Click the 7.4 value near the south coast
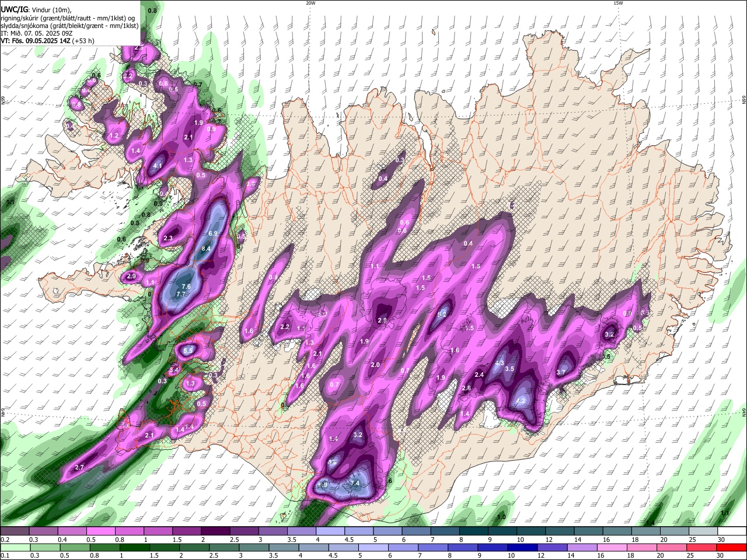 pyautogui.click(x=355, y=484)
